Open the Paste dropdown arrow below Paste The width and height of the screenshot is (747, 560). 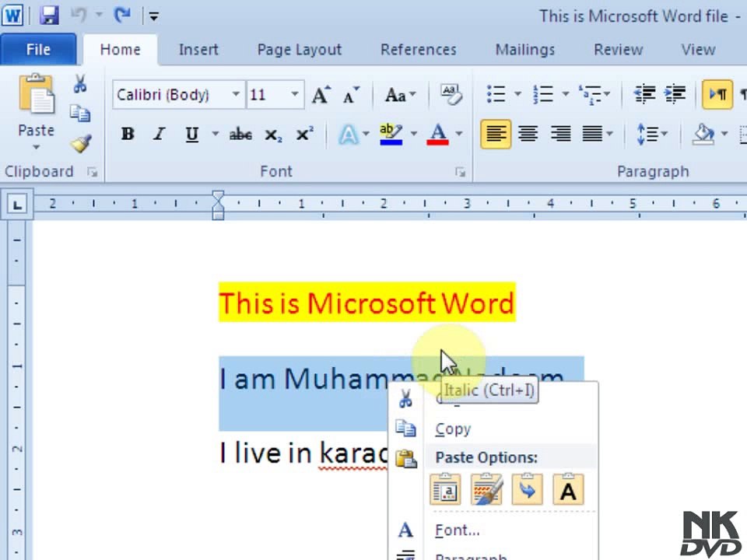(x=37, y=148)
